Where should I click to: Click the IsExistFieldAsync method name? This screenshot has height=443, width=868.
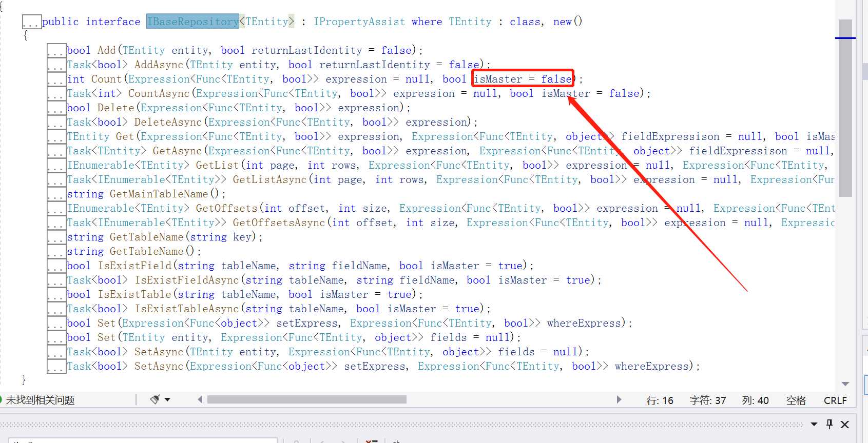tap(187, 280)
